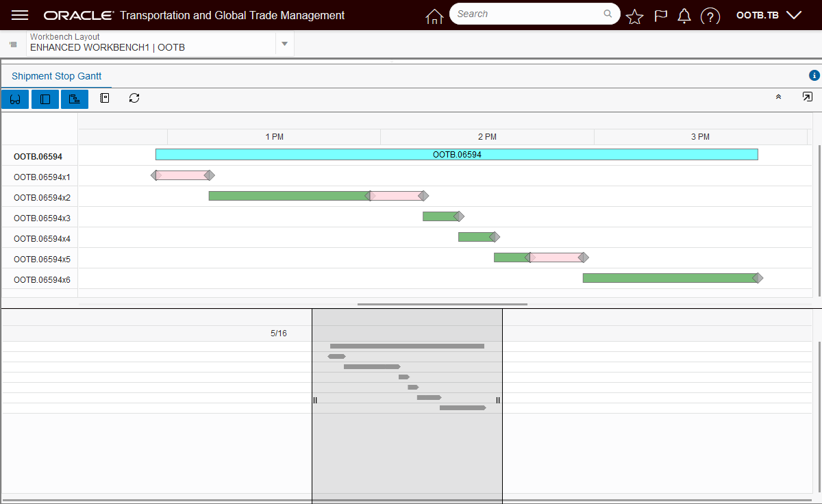Click the green bar in row OOTB.06594x4

click(476, 237)
